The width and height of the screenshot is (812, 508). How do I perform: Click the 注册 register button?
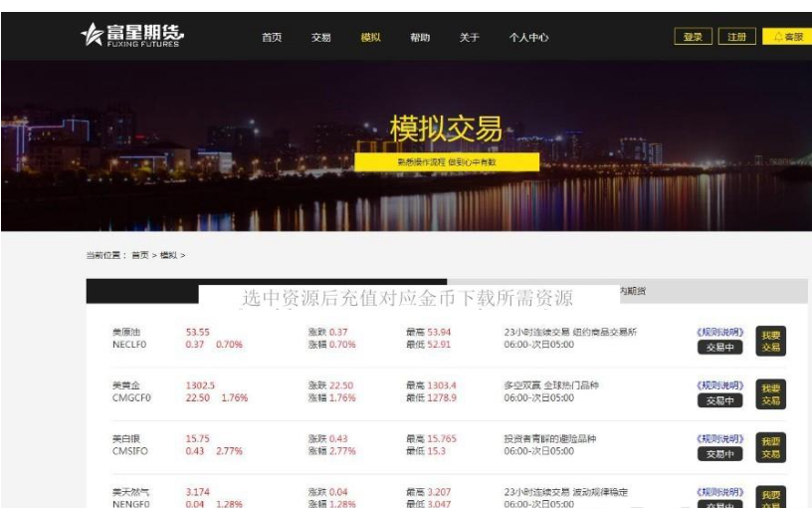click(737, 36)
